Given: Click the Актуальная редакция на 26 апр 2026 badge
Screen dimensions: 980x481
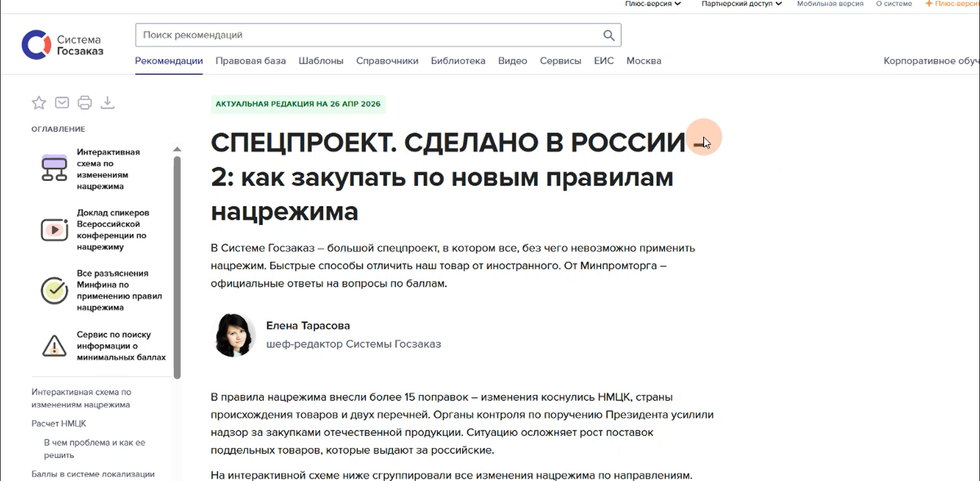Looking at the screenshot, I should 298,104.
